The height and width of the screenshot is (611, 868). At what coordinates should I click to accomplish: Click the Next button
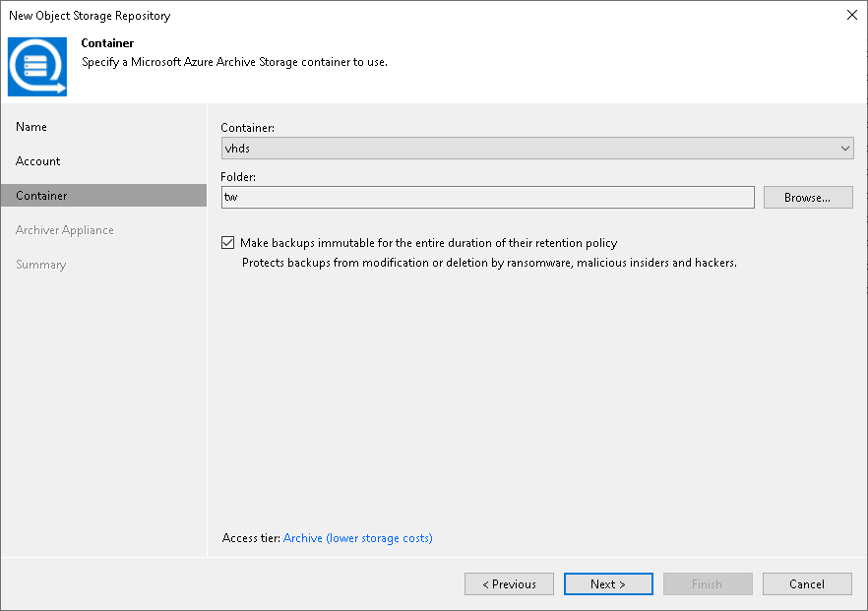click(x=608, y=583)
